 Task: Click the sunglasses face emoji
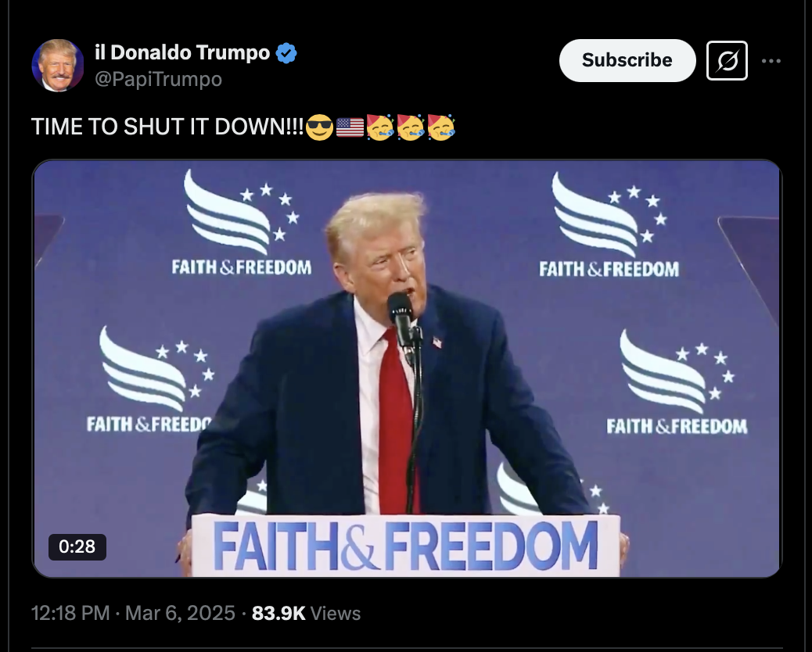(x=319, y=127)
